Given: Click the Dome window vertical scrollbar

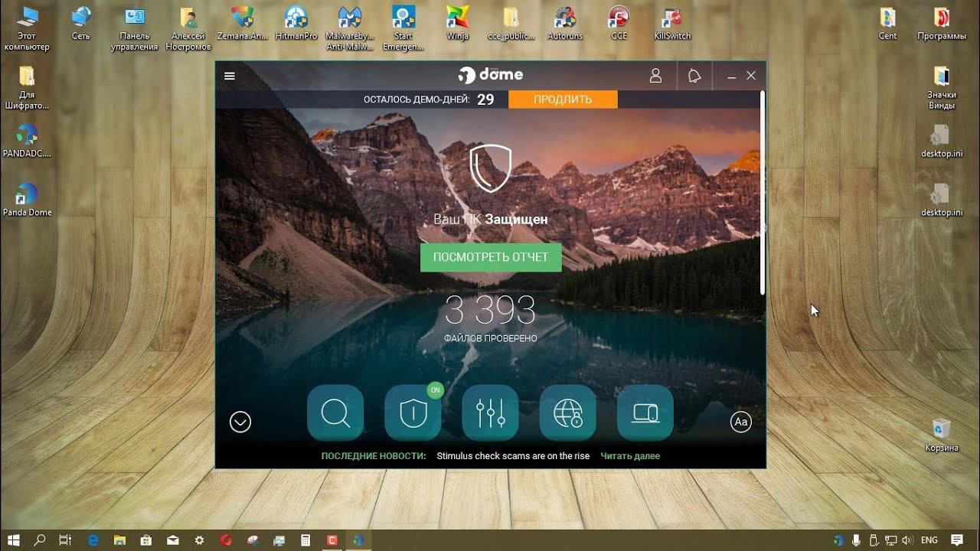Looking at the screenshot, I should [763, 191].
